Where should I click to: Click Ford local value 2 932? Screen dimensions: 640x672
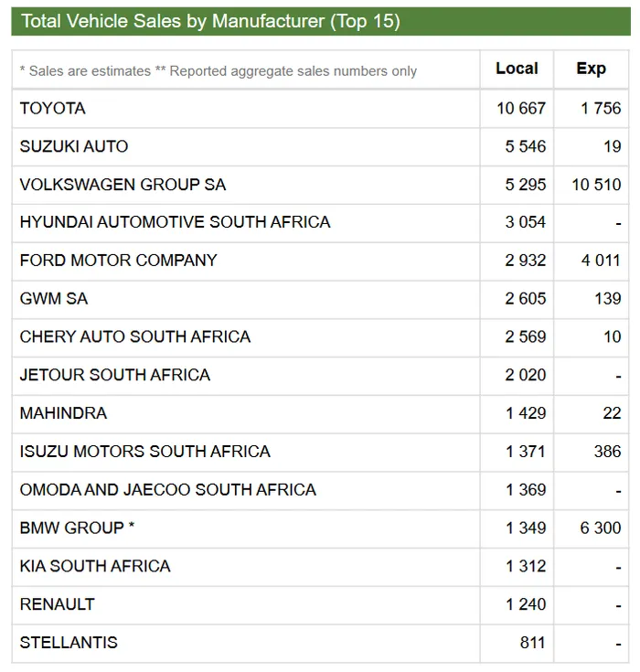click(x=526, y=261)
